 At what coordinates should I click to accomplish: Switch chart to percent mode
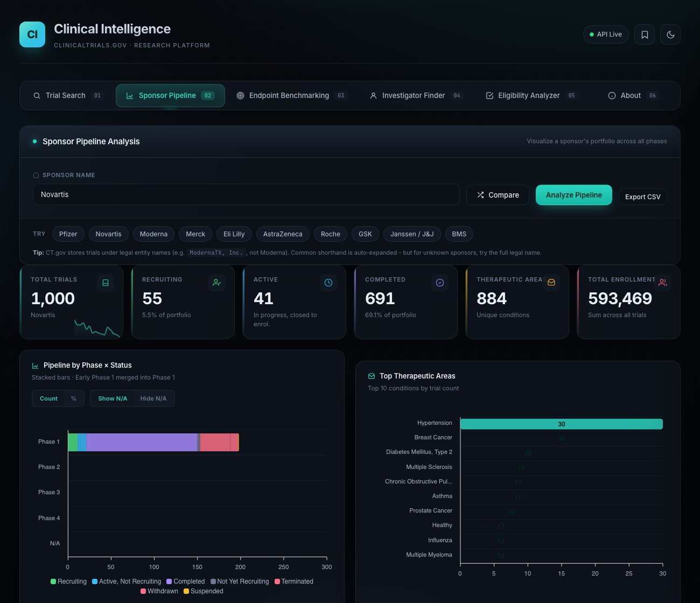pos(74,398)
